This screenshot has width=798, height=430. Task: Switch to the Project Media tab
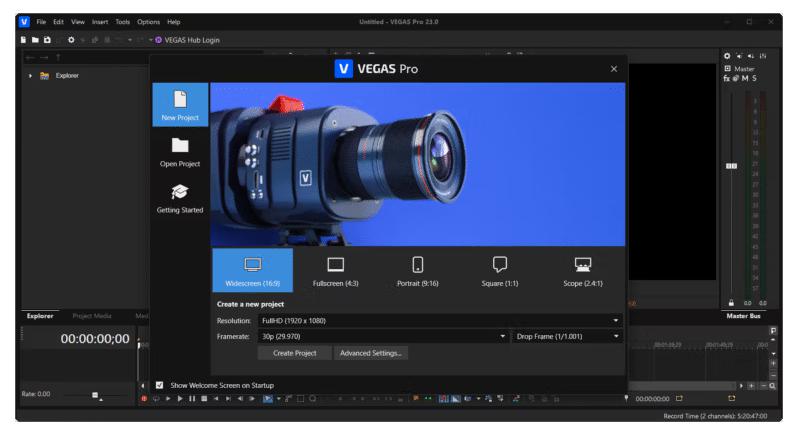(92, 316)
